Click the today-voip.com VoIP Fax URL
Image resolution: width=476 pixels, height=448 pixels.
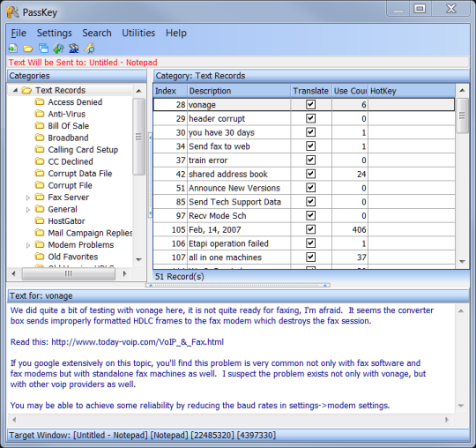138,342
